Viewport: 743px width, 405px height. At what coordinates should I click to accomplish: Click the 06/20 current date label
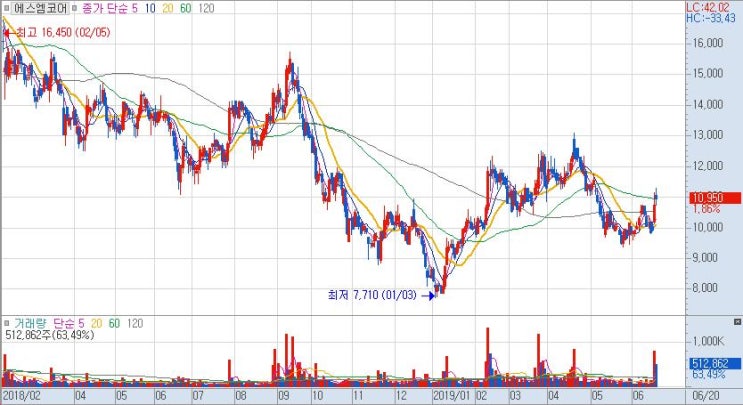[705, 396]
